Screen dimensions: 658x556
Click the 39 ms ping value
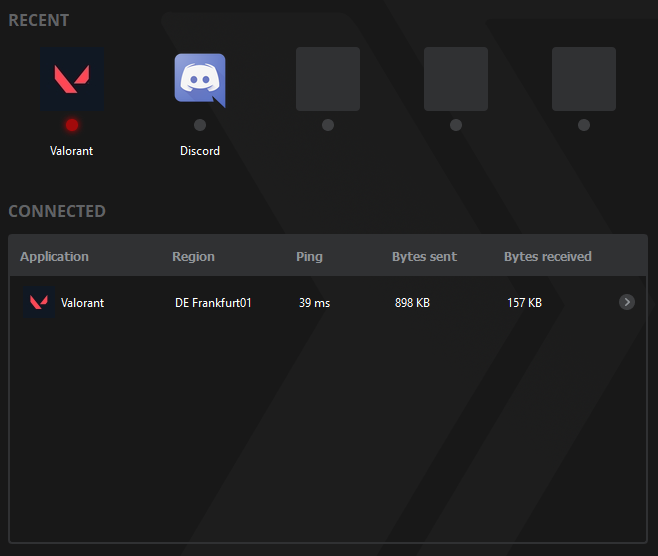pos(314,303)
